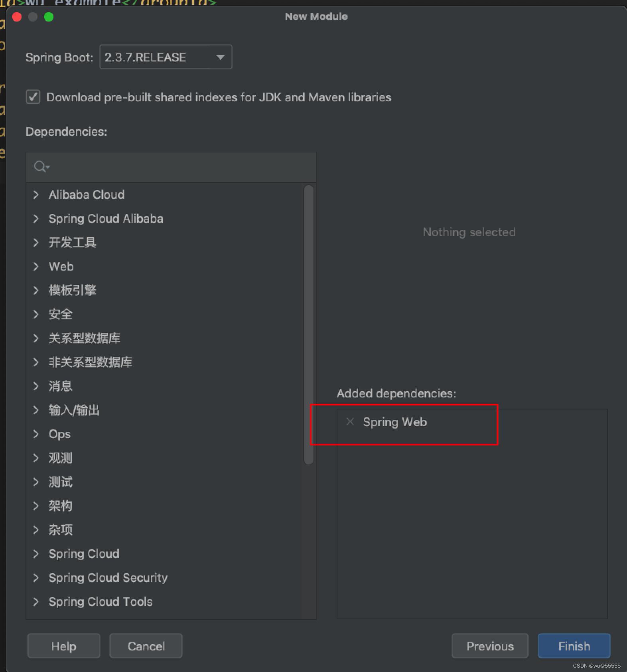
Task: Click the search magnifier icon in dependencies
Action: click(41, 166)
